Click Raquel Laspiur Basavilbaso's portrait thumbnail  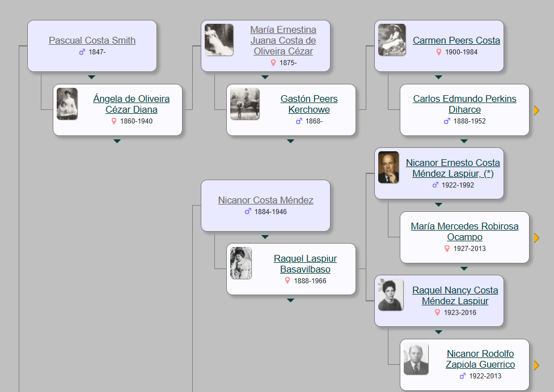[241, 263]
